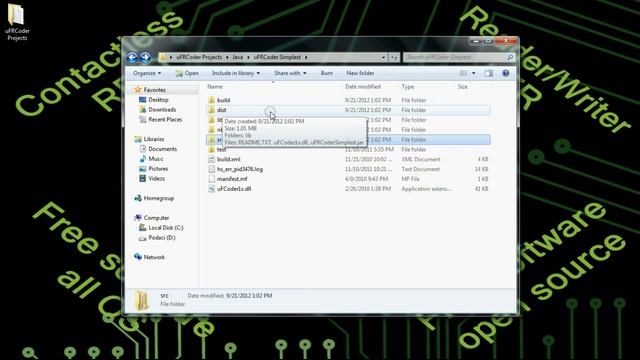Open Local Disk (C:) drive
Screen dimensions: 640x360
point(166,228)
